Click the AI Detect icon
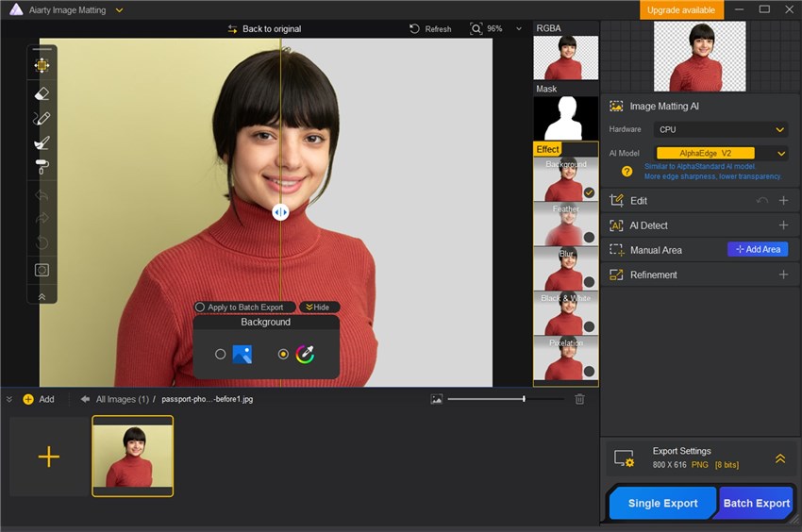802x532 pixels. tap(616, 225)
